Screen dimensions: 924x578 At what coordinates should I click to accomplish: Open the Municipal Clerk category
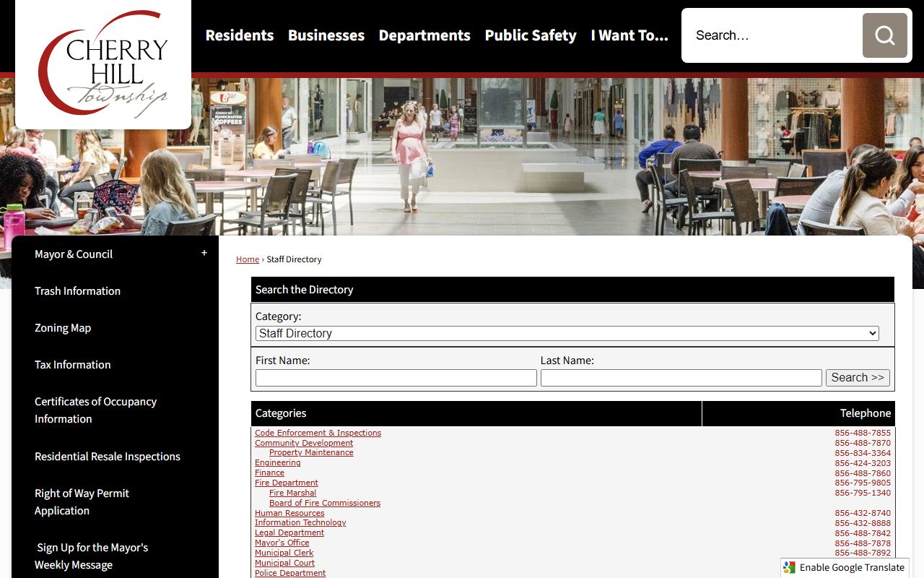[284, 553]
